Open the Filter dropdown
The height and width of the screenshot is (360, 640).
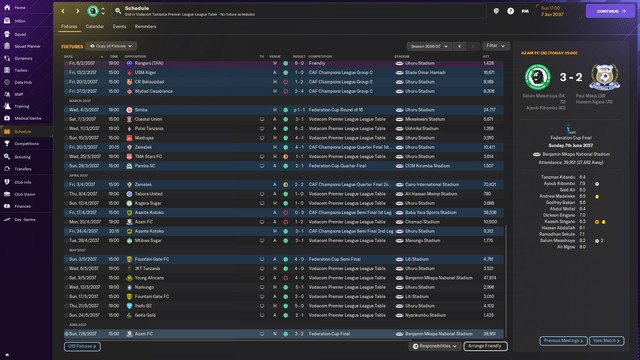(x=496, y=46)
